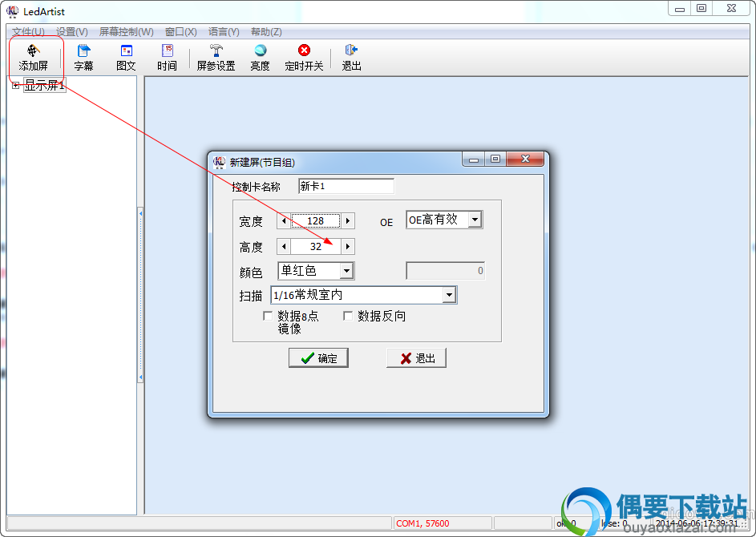Open the 扫描 dropdown showing 1/16常规室内
This screenshot has height=537, width=756.
pyautogui.click(x=449, y=294)
